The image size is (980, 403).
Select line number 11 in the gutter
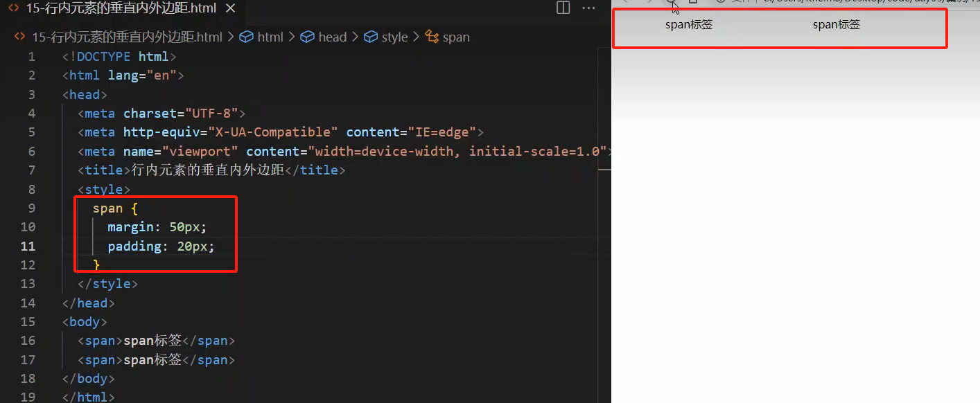pyautogui.click(x=28, y=246)
